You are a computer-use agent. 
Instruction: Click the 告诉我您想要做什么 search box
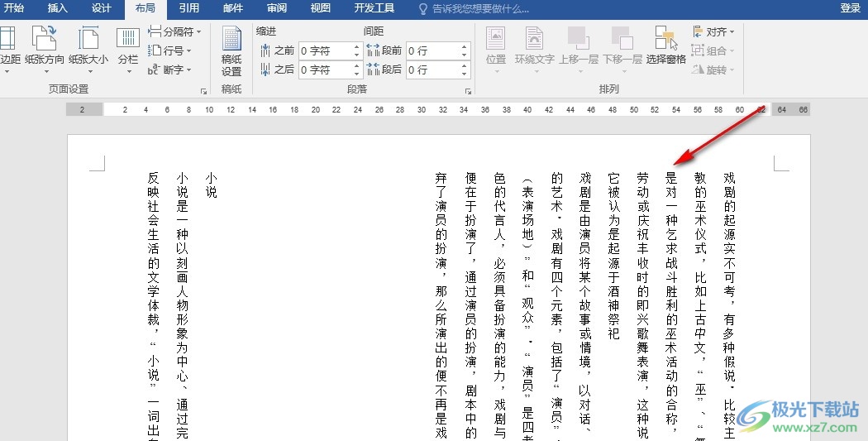point(480,9)
